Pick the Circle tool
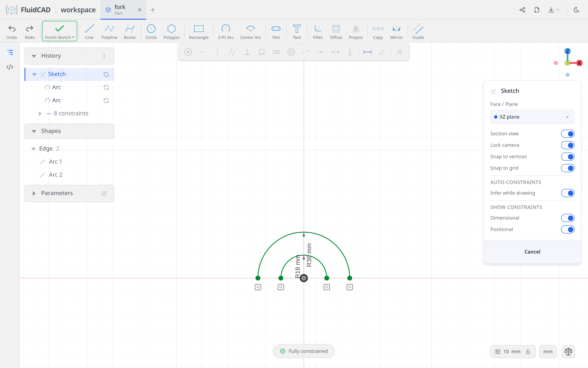588x368 pixels. (x=151, y=32)
